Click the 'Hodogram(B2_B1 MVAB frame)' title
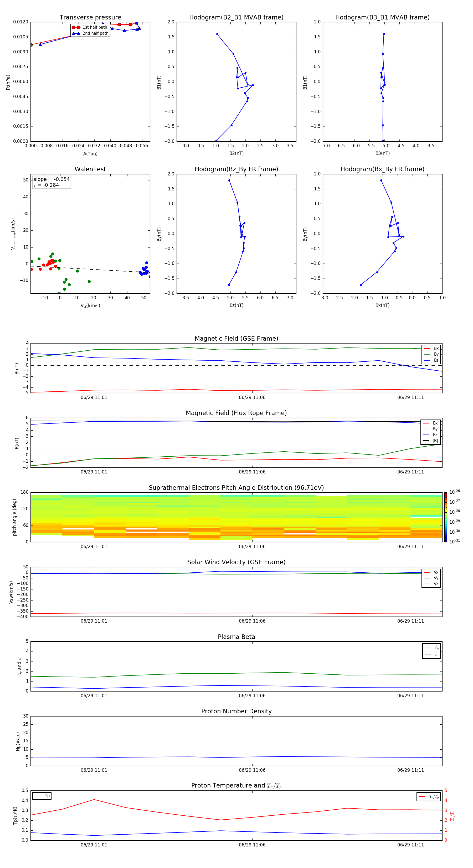Screen dimensions: 473x868 pyautogui.click(x=236, y=18)
